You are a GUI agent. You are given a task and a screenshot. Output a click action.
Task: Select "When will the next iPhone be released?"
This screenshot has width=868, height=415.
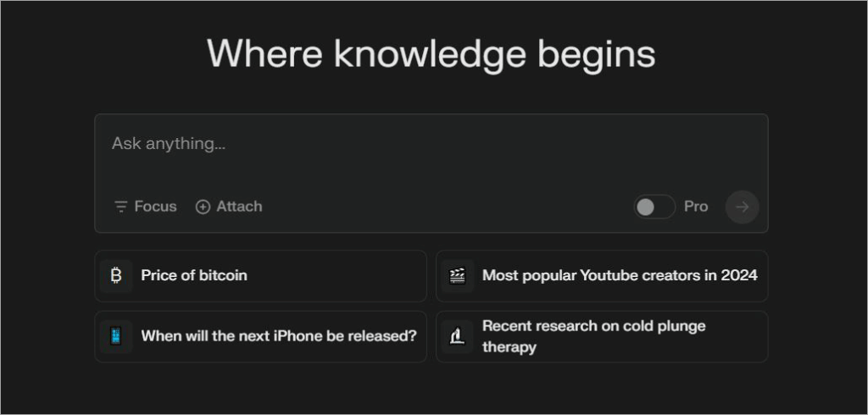279,335
